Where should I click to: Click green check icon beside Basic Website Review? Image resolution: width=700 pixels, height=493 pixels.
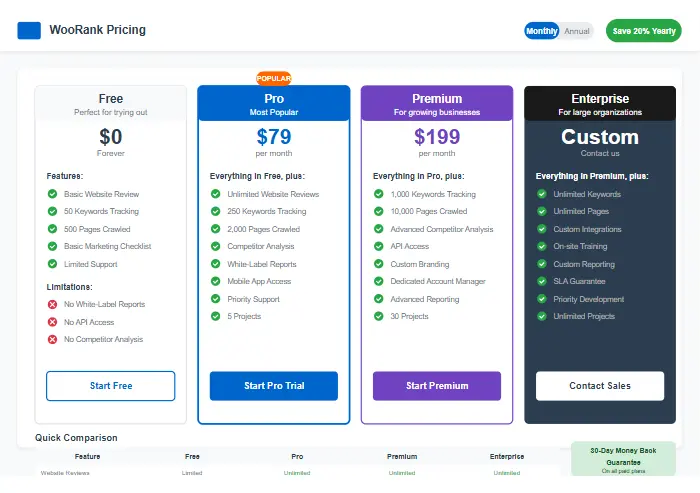[52, 194]
